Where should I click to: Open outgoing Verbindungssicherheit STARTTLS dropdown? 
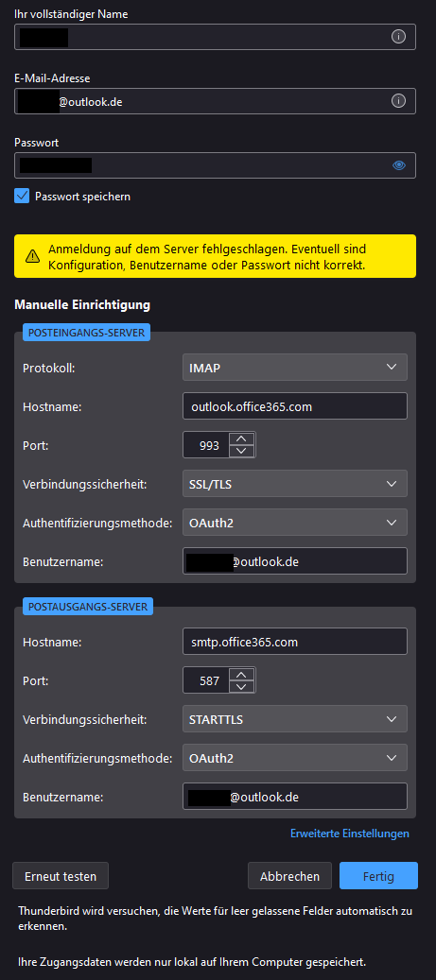(x=295, y=719)
